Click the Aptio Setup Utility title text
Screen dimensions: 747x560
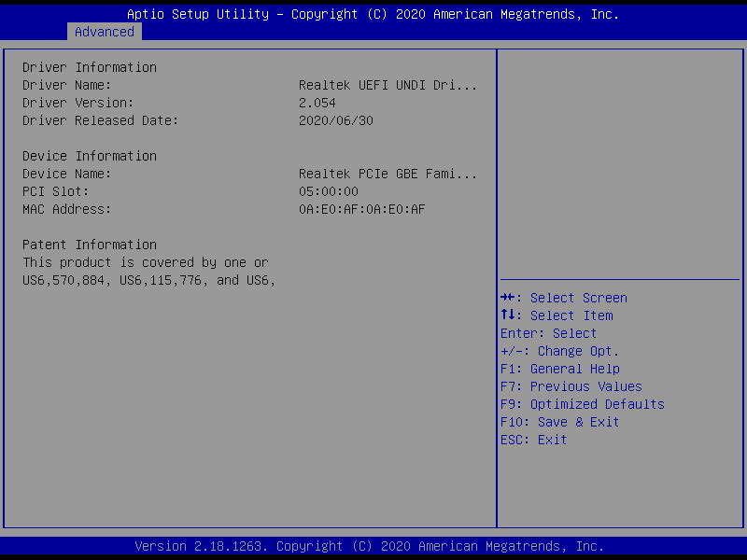tap(373, 14)
